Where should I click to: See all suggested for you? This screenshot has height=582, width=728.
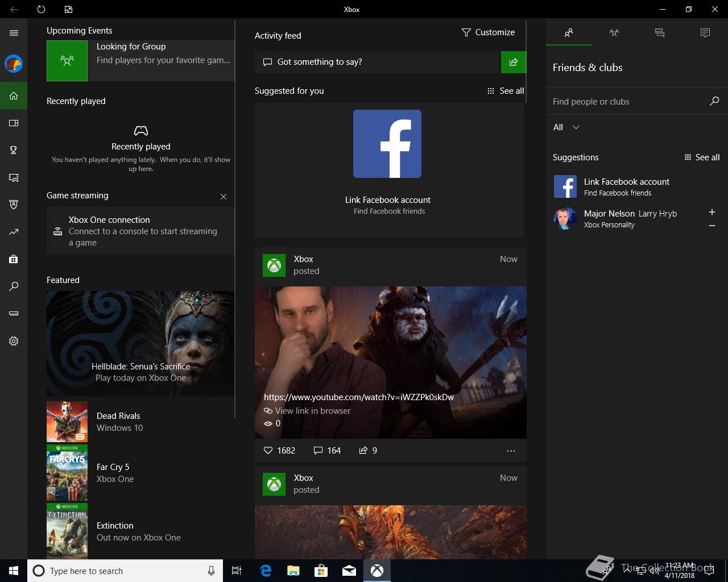click(506, 91)
